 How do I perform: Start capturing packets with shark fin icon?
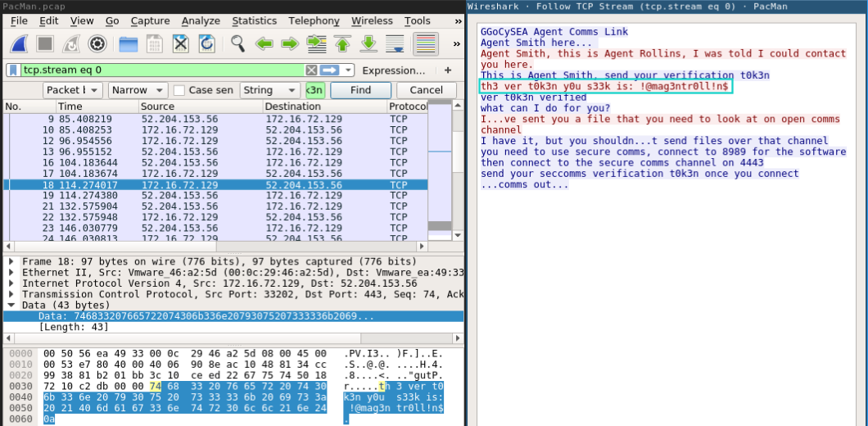point(20,43)
